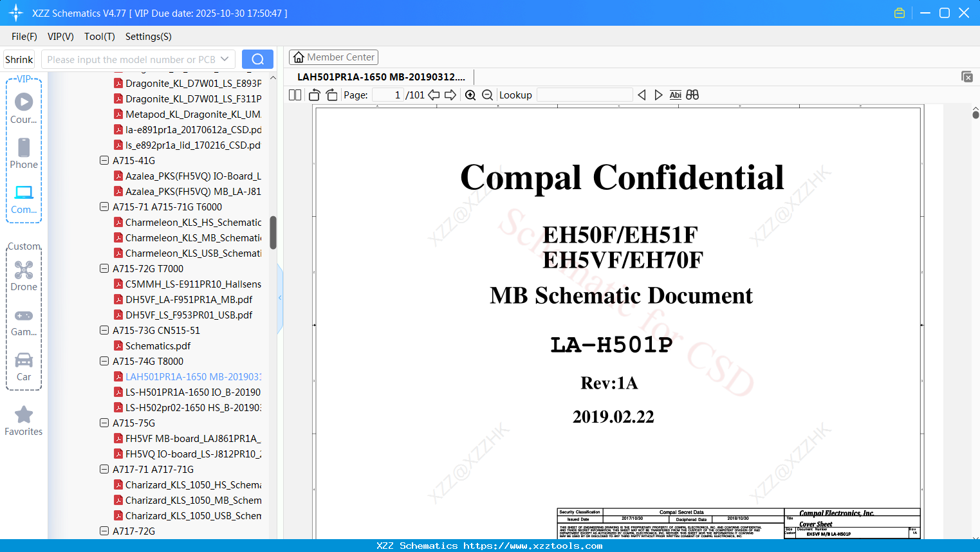Open the VIP(V) menu
This screenshot has width=980, height=552.
pyautogui.click(x=60, y=37)
